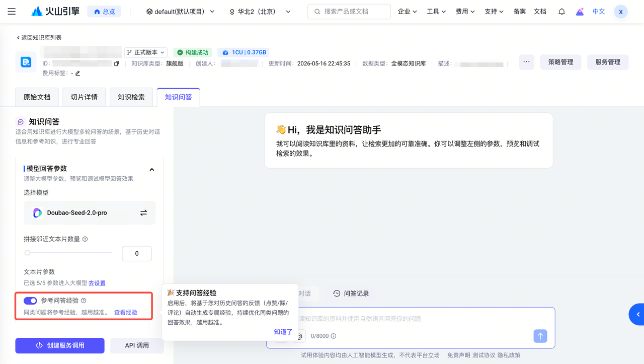Switch to the 知识检索 tab
The height and width of the screenshot is (364, 644).
point(131,97)
